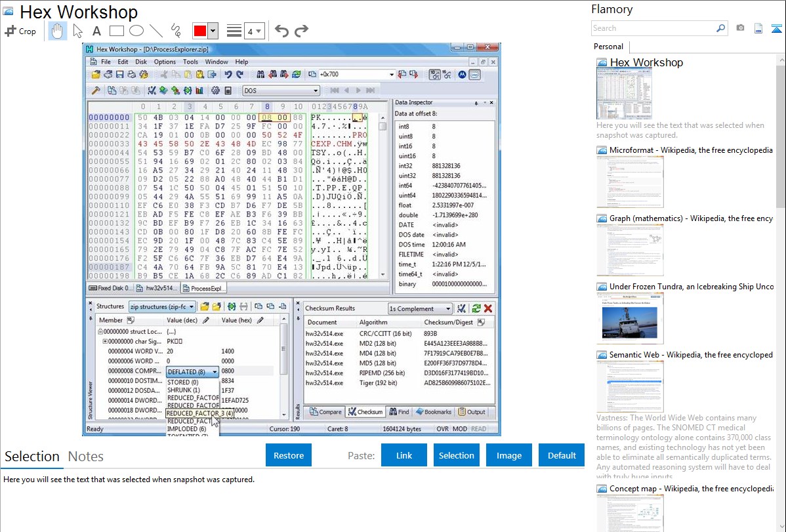Choose the arrow pointer tool
Viewport: 786px width, 532px height.
point(77,31)
